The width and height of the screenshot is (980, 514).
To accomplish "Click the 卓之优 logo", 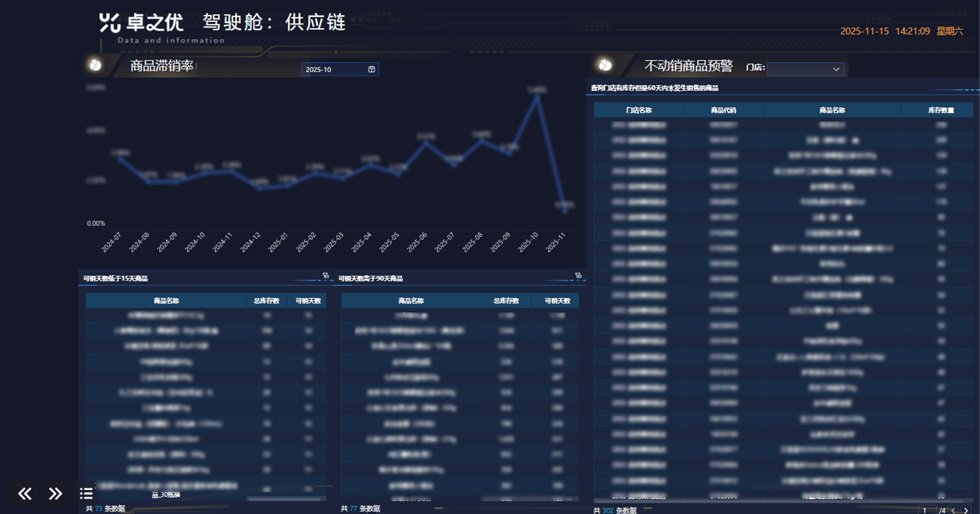I will (141, 23).
